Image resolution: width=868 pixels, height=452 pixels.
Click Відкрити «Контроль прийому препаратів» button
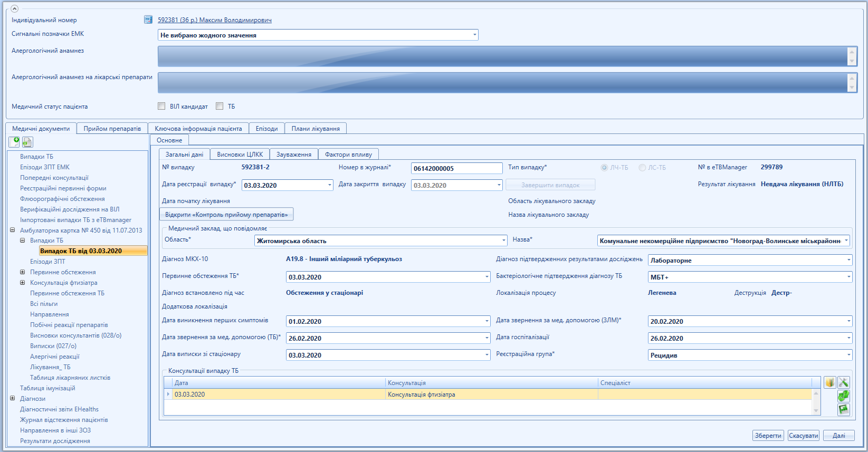(x=226, y=214)
